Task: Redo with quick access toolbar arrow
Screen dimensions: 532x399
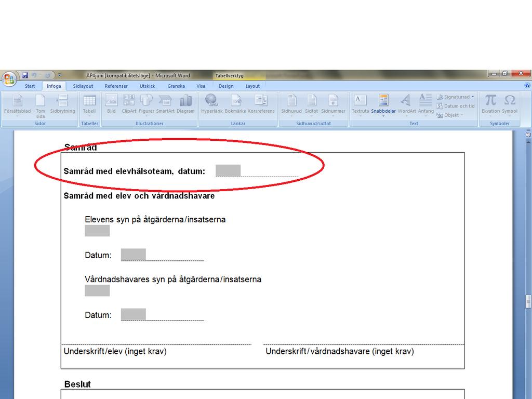Action: pyautogui.click(x=47, y=75)
